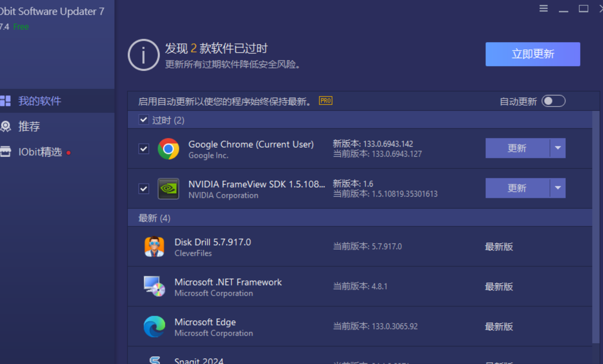Click 更新 button for Google Chrome
Screen dimensions: 603x364
pos(517,148)
